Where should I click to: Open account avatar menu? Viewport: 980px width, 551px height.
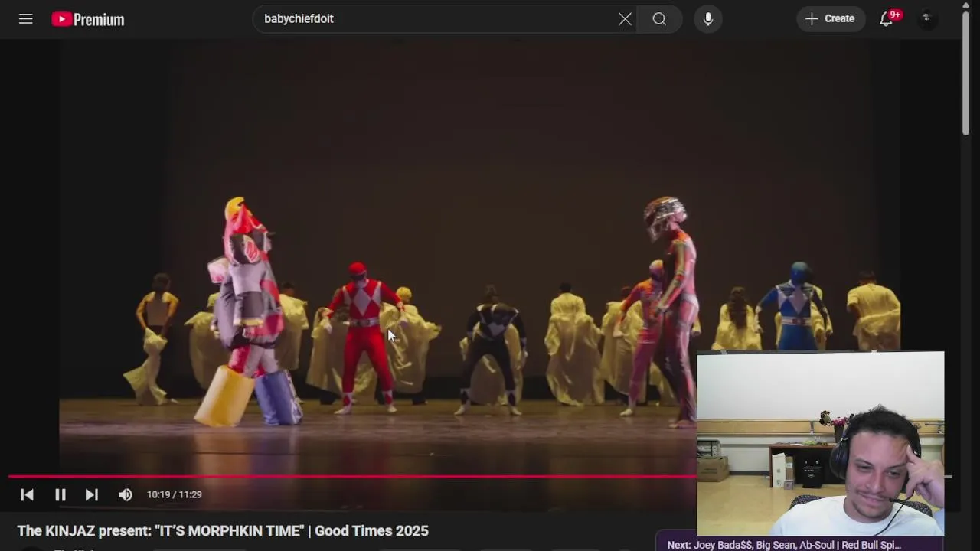927,19
